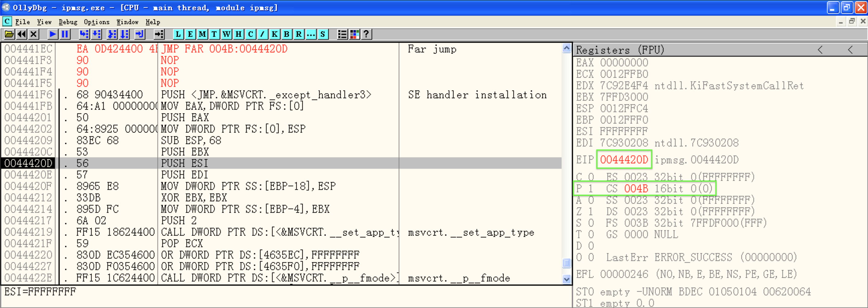Click the Step over toolbar icon
The width and height of the screenshot is (868, 308).
pos(97,34)
